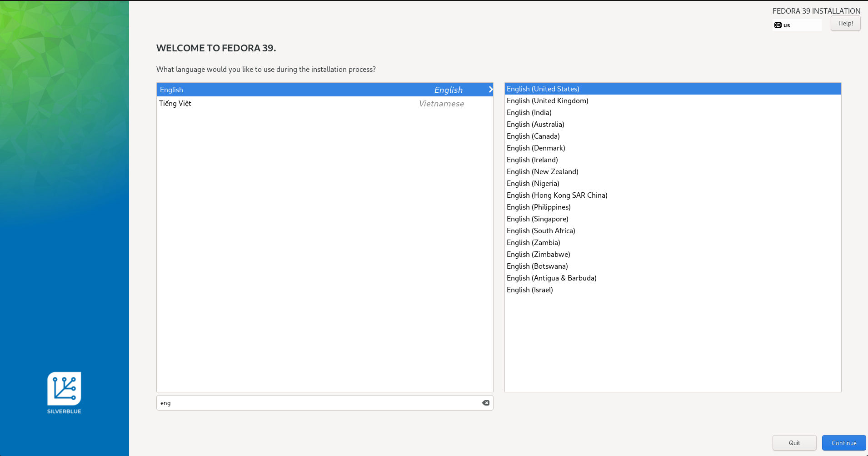Pick English (Australia) from the locale list
This screenshot has height=456, width=868.
535,125
